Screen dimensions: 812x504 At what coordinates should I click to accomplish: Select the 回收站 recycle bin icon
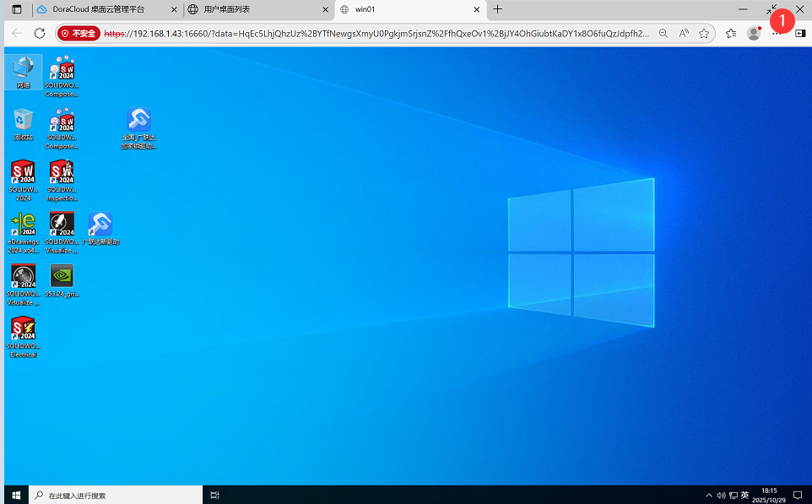(x=23, y=121)
